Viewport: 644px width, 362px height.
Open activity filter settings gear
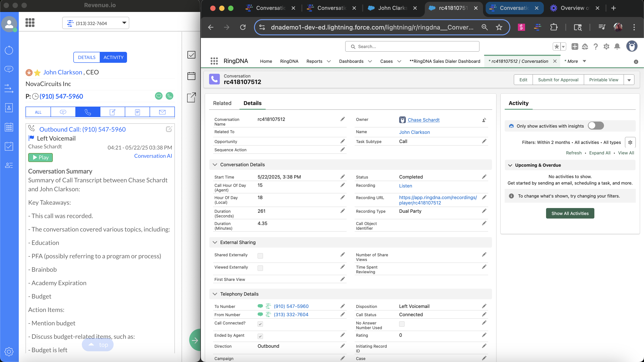(x=630, y=142)
